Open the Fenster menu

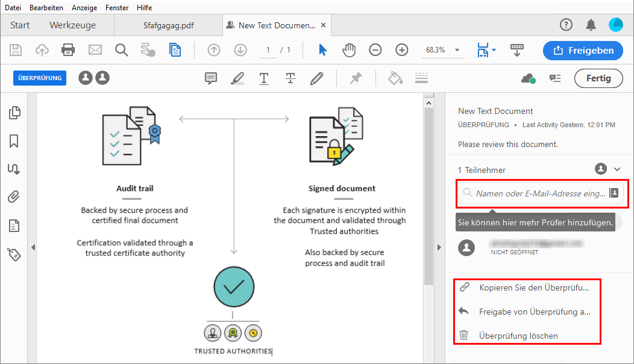tap(117, 8)
